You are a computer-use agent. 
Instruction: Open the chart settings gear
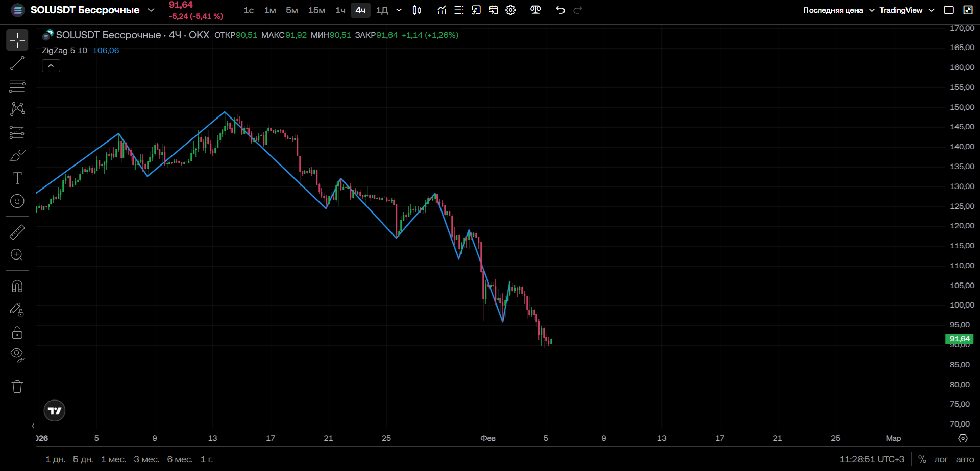click(511, 10)
